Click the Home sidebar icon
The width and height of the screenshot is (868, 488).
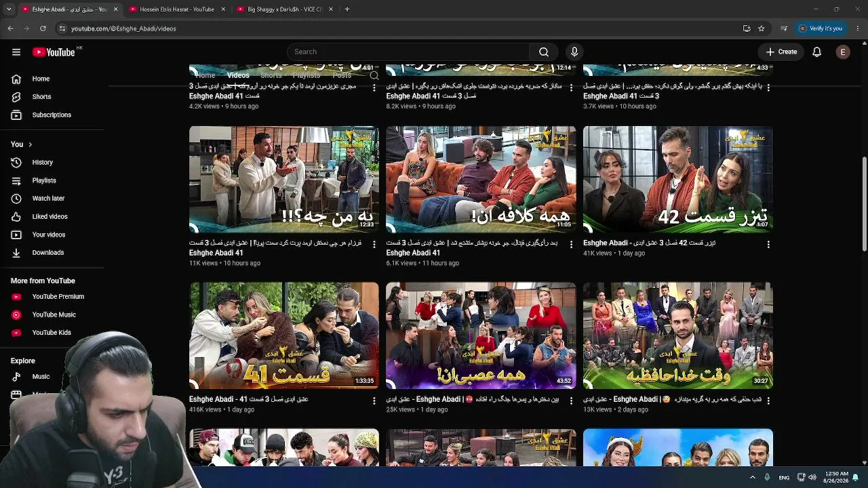(16, 79)
